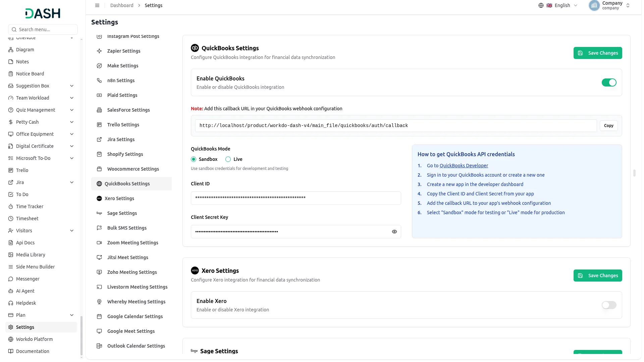Click the Diagram sidebar icon
644x362 pixels.
[x=11, y=50]
